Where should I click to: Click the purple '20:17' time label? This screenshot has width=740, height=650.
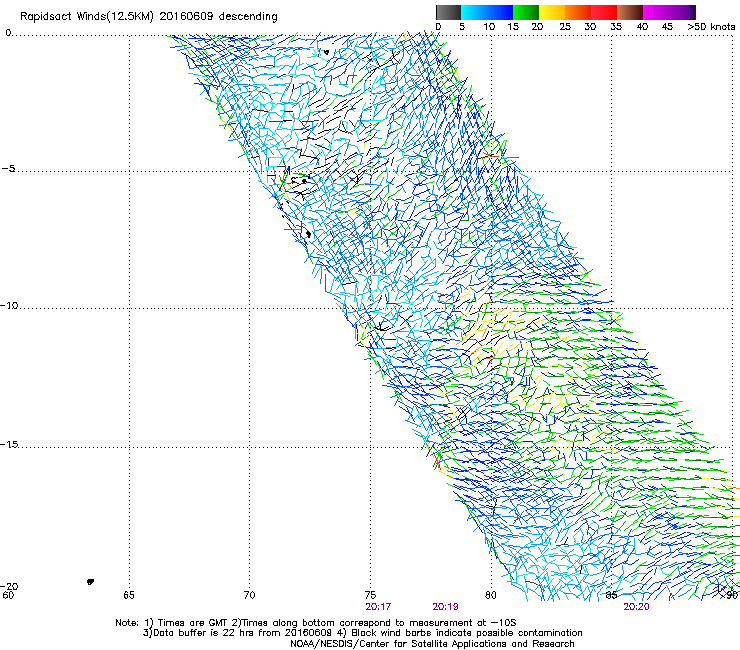click(378, 607)
